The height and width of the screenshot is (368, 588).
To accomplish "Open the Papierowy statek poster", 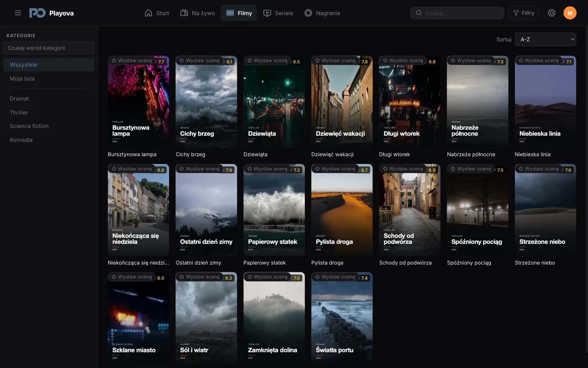I will coord(274,210).
